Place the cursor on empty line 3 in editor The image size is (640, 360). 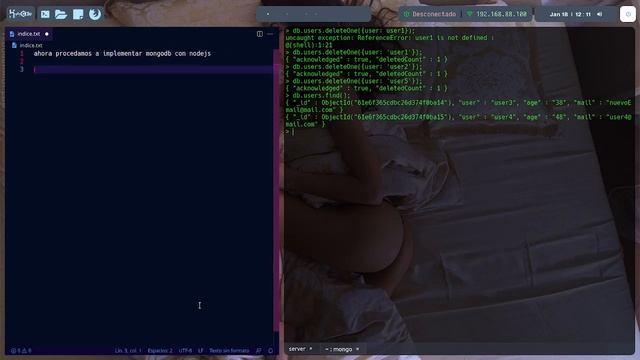(153, 69)
